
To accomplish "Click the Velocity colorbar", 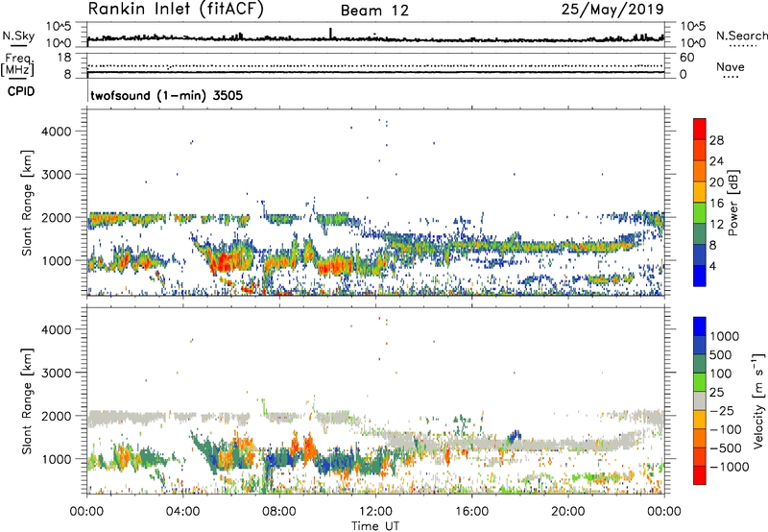I will [x=700, y=400].
